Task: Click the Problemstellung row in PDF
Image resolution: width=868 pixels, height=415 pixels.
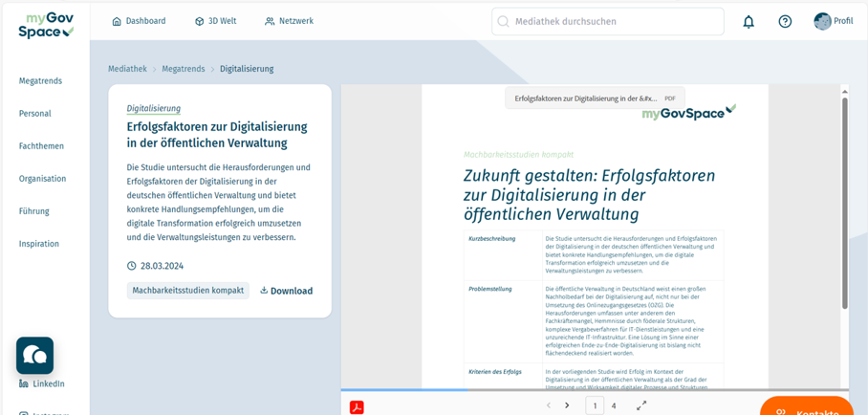Action: (x=594, y=321)
